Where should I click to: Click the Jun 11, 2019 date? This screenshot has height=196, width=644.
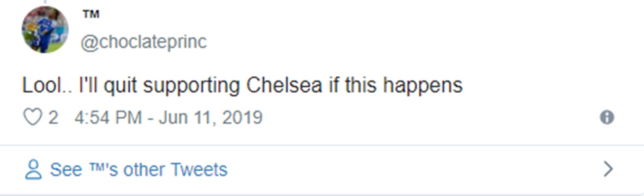click(x=210, y=118)
